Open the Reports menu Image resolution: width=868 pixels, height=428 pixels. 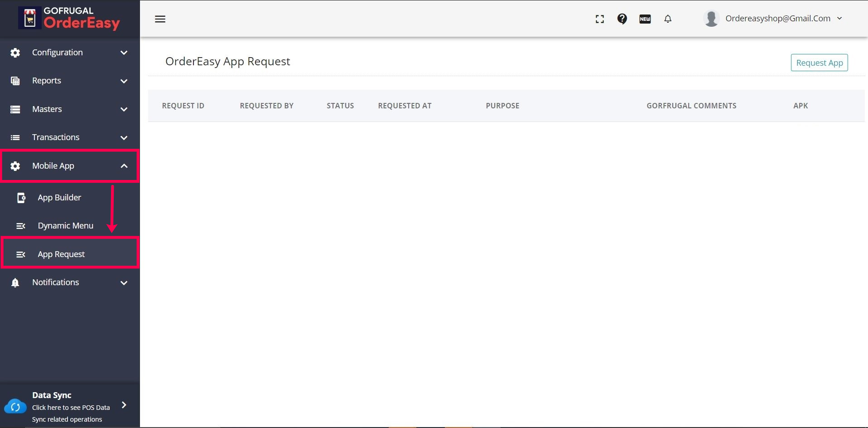[x=70, y=81]
